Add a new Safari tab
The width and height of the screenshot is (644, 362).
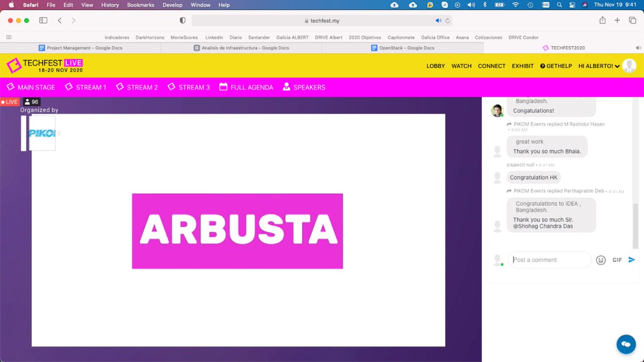coord(617,20)
